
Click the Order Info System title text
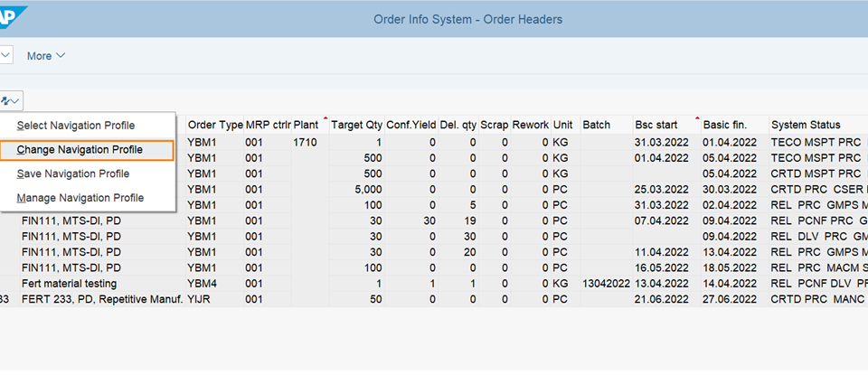tap(467, 19)
